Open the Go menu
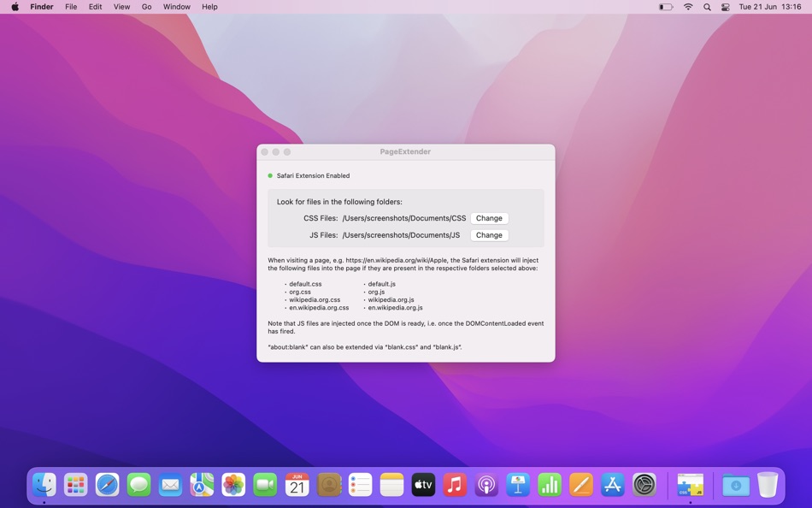This screenshot has height=508, width=812. click(x=146, y=7)
